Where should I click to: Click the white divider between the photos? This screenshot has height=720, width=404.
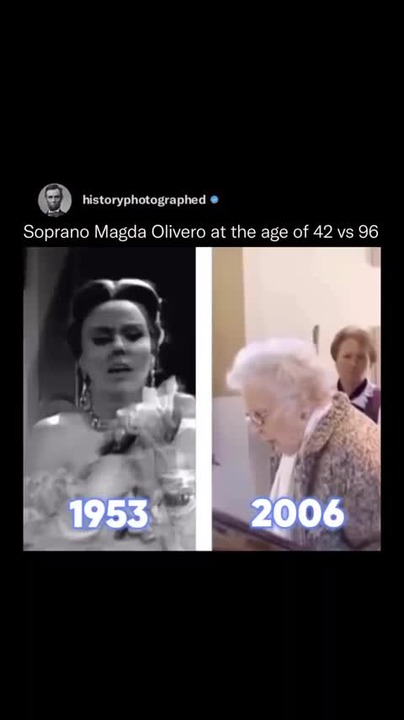coord(204,399)
